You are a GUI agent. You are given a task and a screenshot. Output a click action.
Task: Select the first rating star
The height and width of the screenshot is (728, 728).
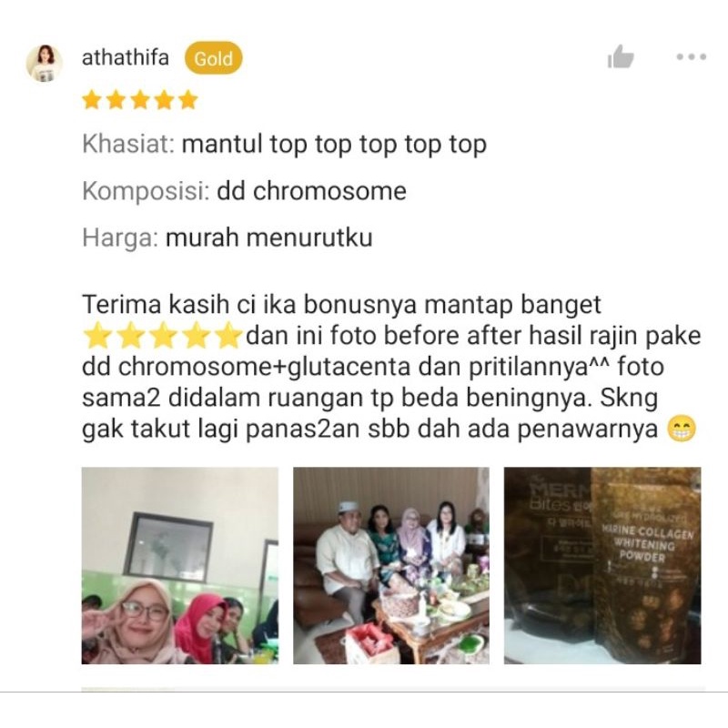click(92, 100)
